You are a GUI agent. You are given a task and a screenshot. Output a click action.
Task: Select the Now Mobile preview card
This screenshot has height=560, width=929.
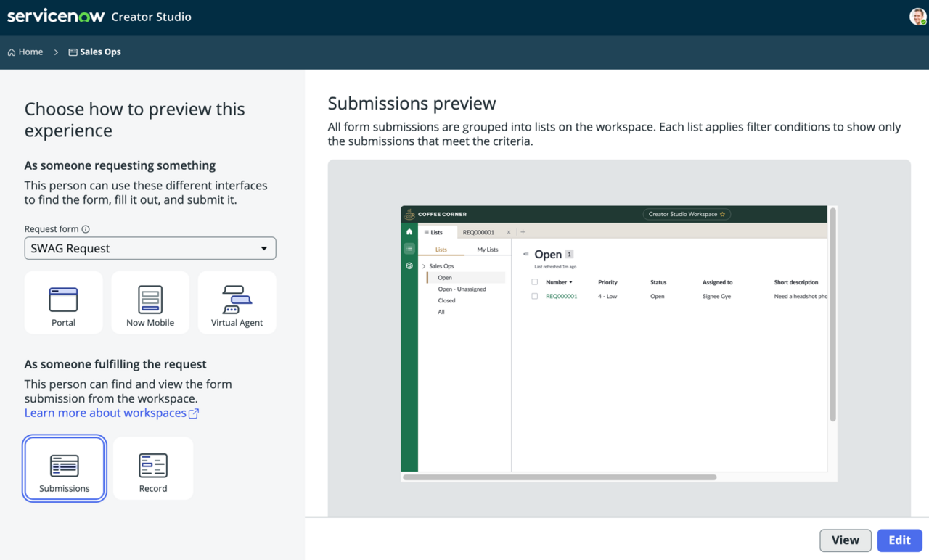click(x=150, y=302)
